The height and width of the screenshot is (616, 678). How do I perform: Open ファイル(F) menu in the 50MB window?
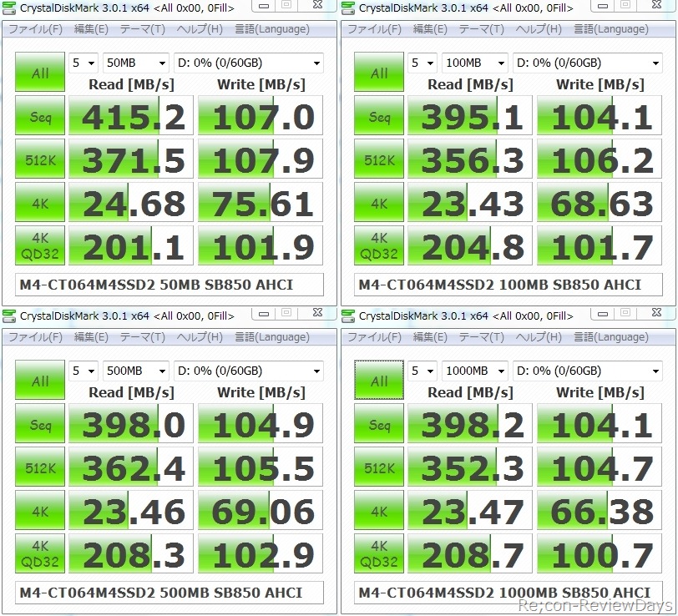pos(35,29)
